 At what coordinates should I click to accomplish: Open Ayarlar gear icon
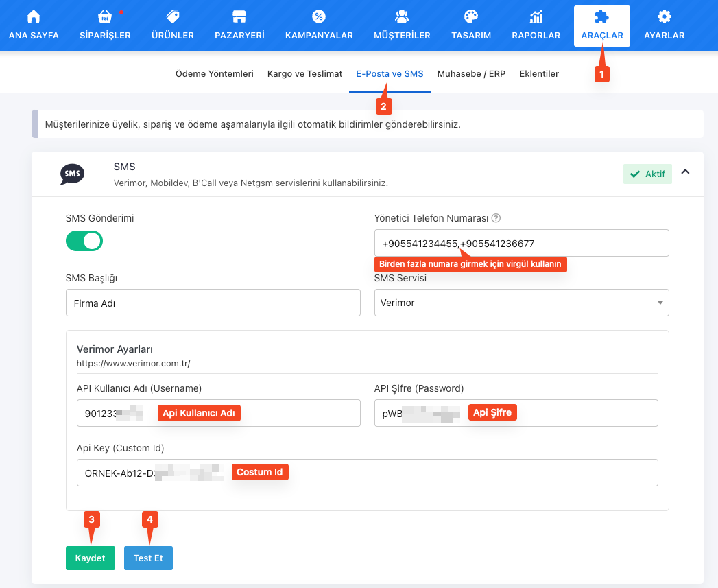[664, 17]
